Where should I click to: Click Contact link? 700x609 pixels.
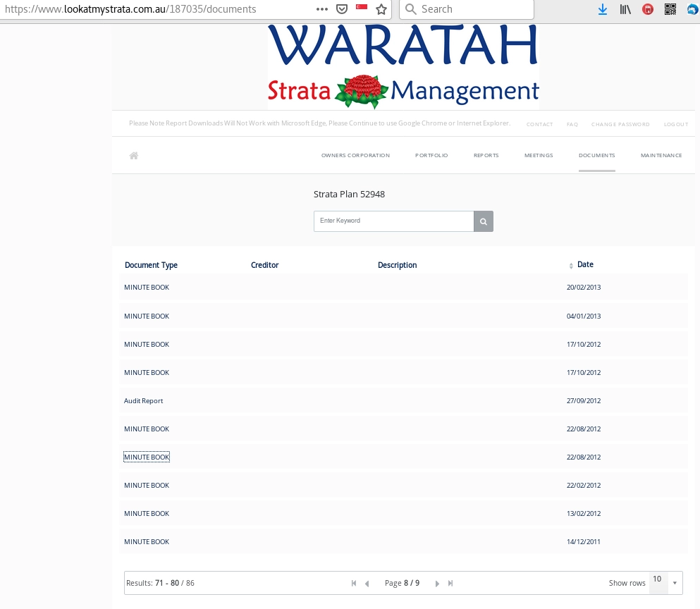(539, 124)
